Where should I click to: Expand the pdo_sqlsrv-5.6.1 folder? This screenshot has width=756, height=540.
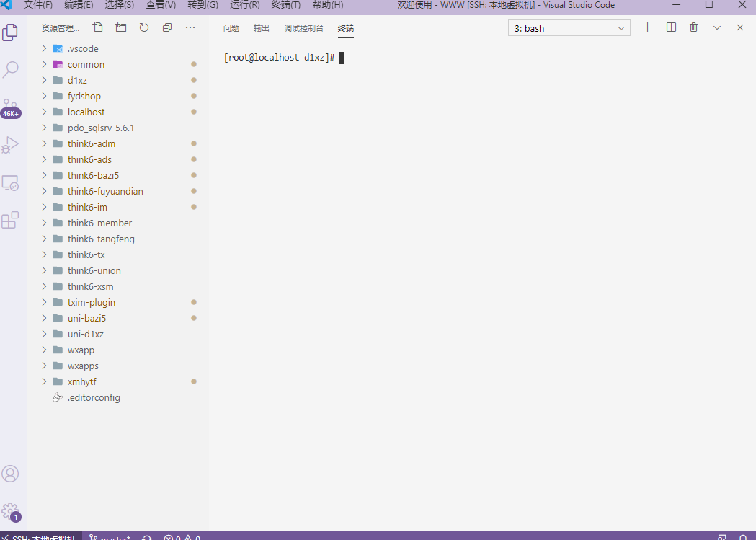pos(44,128)
